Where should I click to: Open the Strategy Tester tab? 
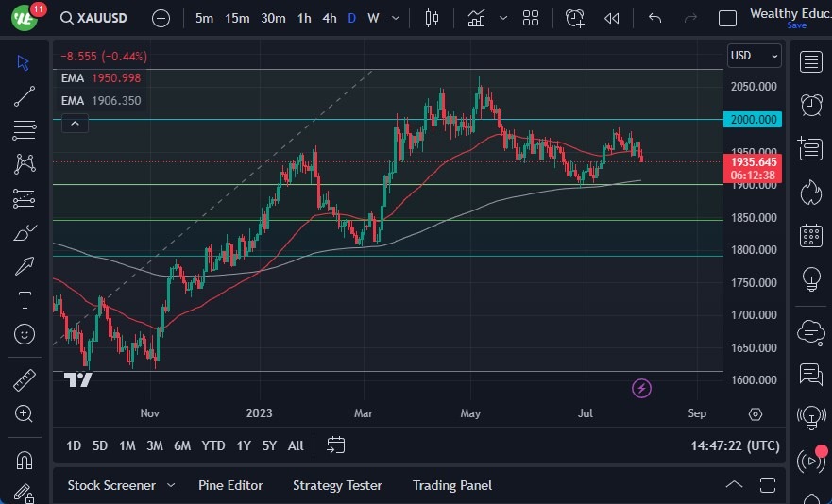[337, 485]
